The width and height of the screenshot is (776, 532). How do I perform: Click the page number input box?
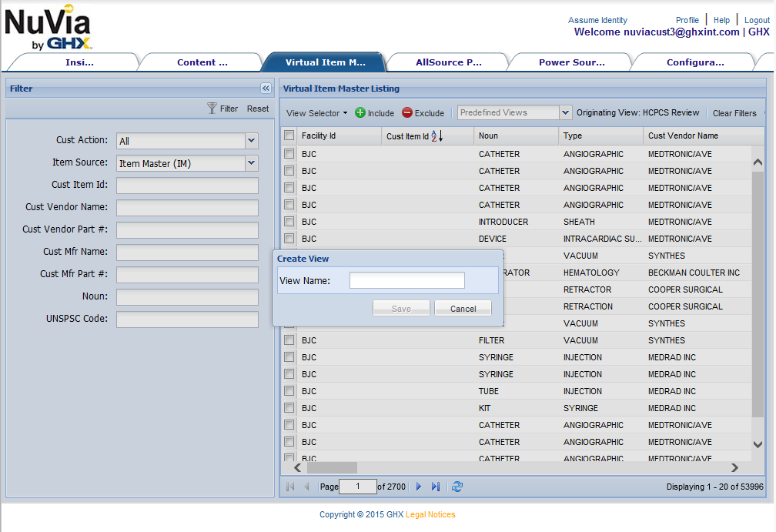pyautogui.click(x=358, y=487)
